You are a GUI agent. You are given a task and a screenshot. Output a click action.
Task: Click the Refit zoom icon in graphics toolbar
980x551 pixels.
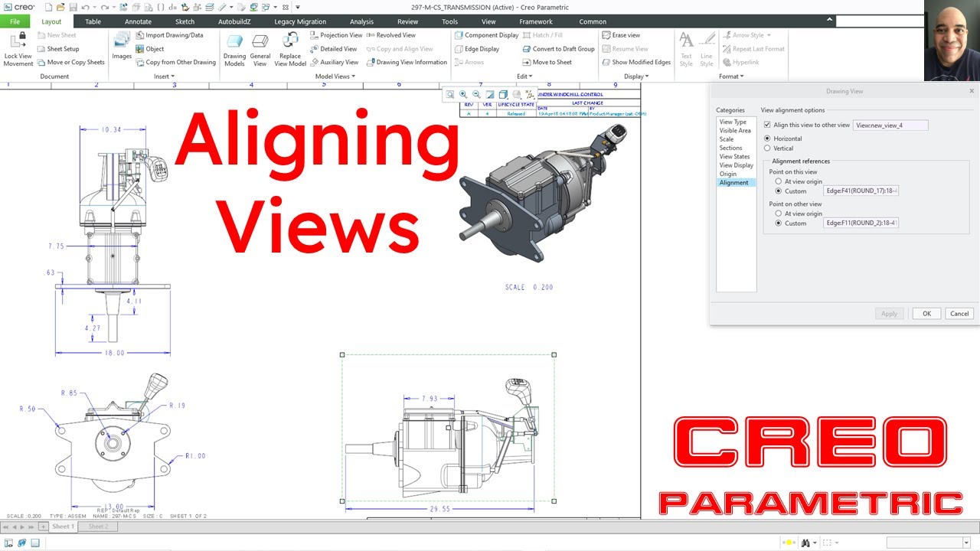pyautogui.click(x=450, y=94)
